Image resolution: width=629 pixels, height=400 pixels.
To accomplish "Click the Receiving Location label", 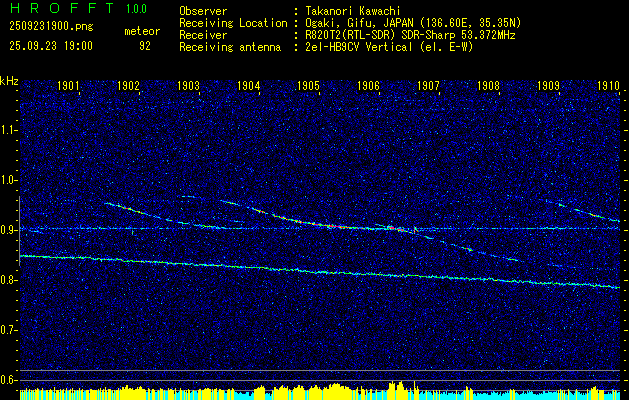I will [233, 23].
